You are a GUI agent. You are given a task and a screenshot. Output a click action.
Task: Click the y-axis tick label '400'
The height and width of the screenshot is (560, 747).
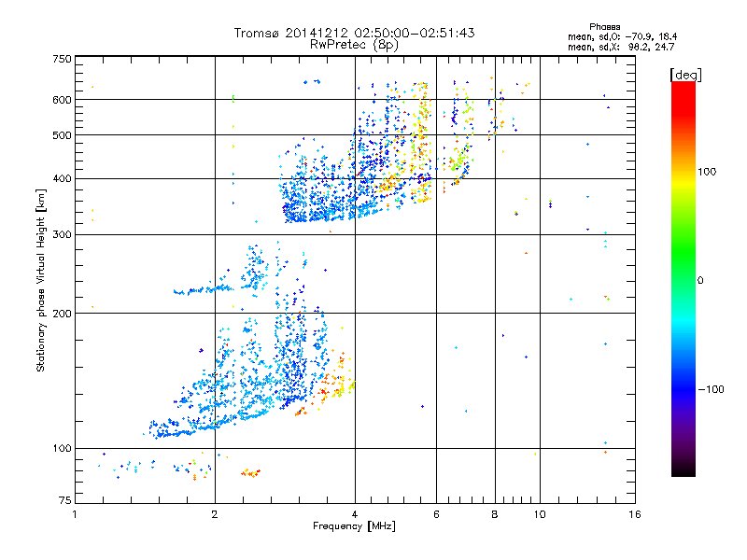[62, 178]
